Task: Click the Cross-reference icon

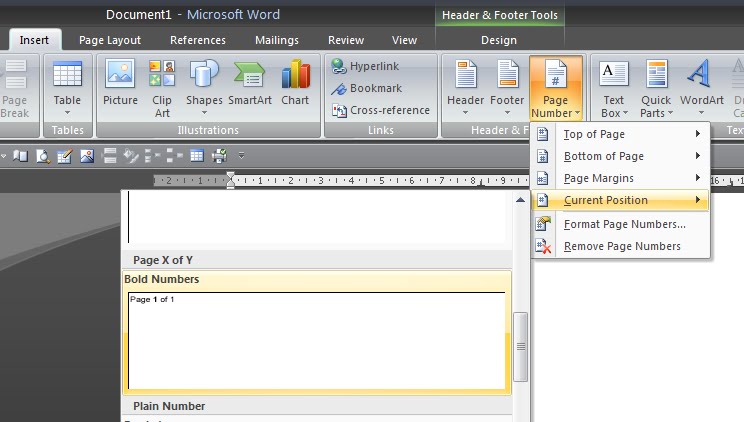Action: pyautogui.click(x=339, y=111)
